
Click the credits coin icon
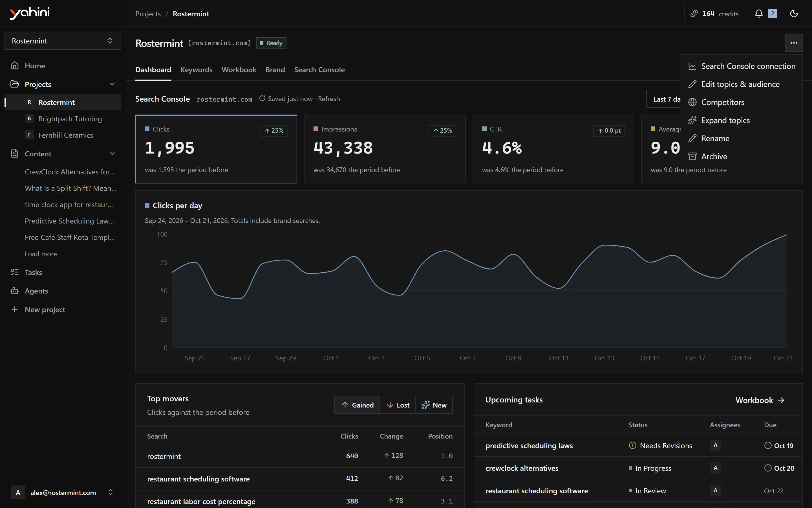[694, 14]
